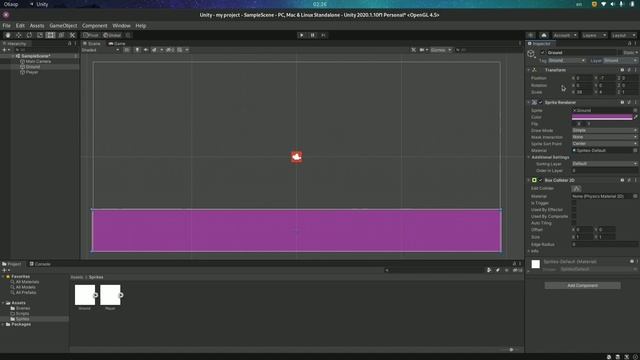This screenshot has height=360, width=640.
Task: Select the Rect tool in toolbar
Action: pos(51,35)
